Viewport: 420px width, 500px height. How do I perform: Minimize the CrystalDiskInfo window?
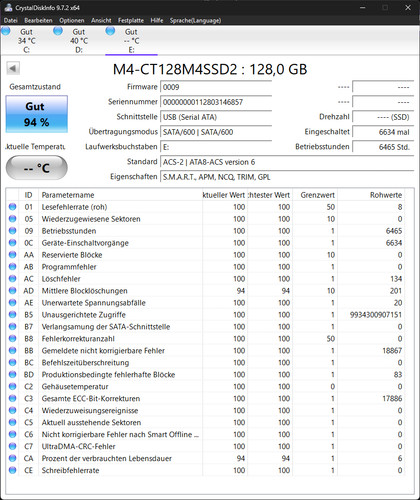point(363,7)
